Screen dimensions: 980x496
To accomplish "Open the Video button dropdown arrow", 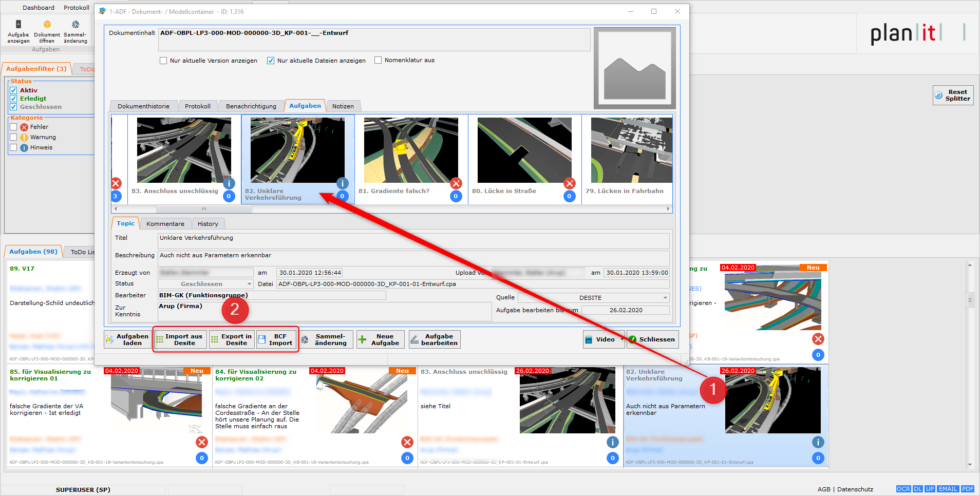I will tap(622, 339).
